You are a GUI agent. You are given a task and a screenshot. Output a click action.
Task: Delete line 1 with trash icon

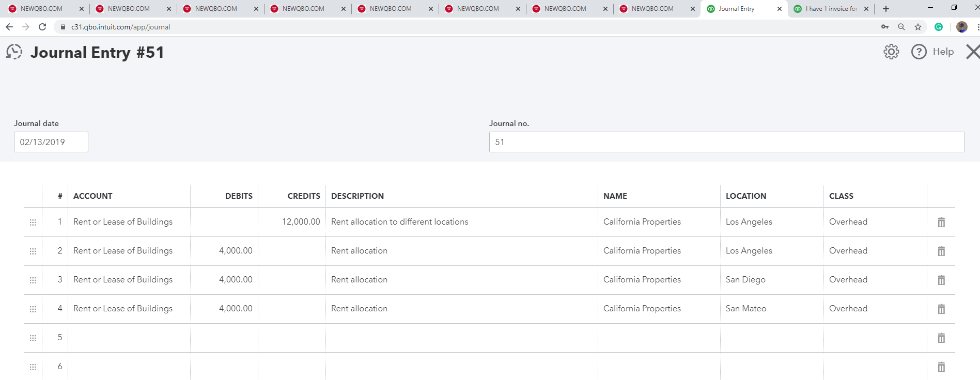pyautogui.click(x=941, y=222)
